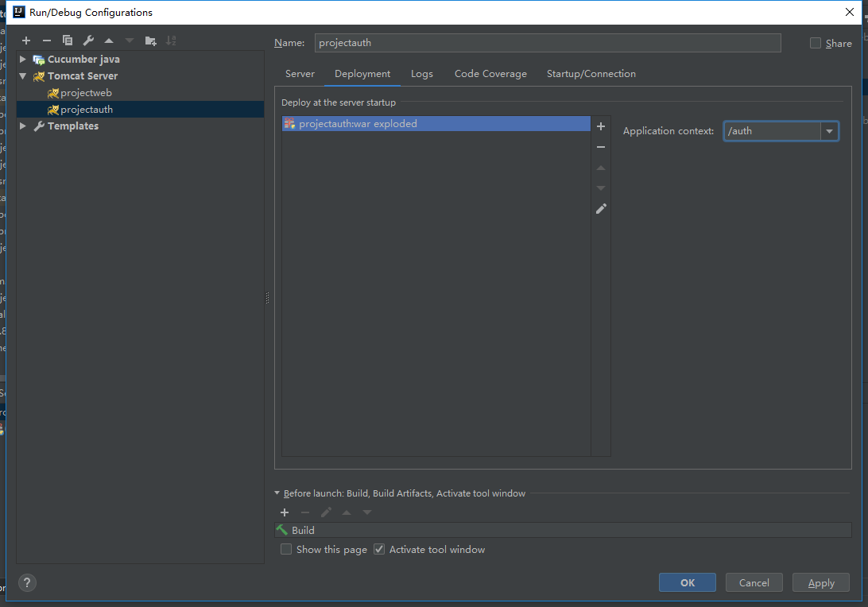Switch to Startup/Connection tab
Image resolution: width=868 pixels, height=607 pixels.
click(591, 74)
